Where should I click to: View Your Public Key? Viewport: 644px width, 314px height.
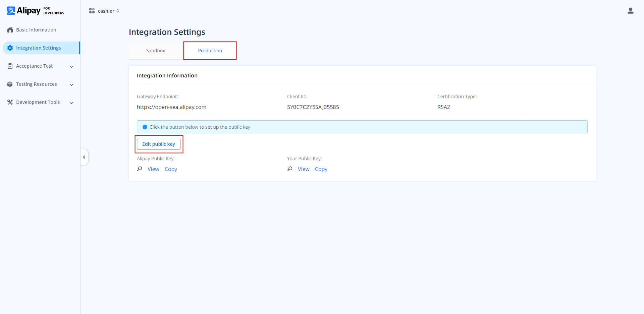point(304,169)
